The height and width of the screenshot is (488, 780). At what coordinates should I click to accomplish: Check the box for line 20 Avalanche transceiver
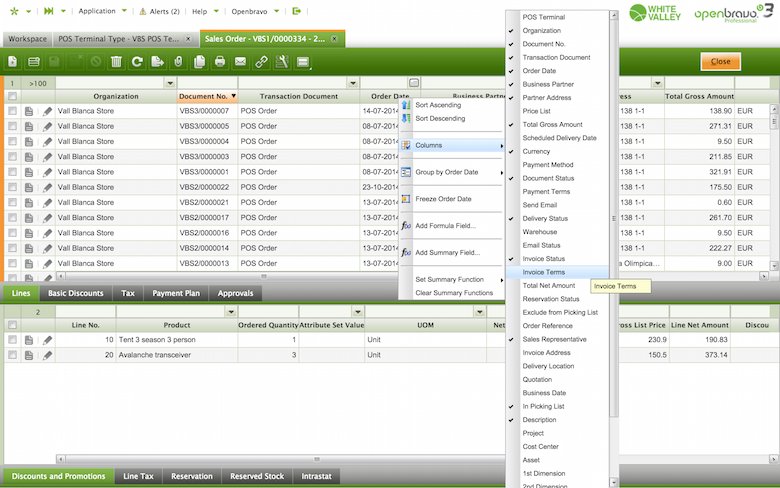tap(12, 355)
